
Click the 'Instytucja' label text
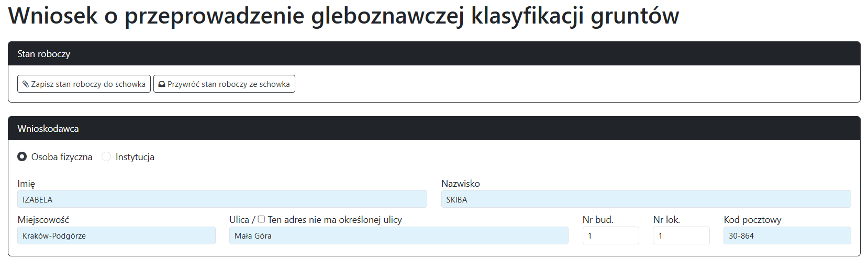pos(135,157)
